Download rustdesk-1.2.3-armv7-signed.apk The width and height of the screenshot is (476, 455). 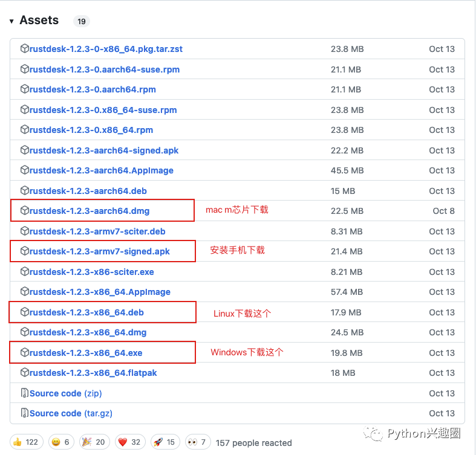[100, 251]
